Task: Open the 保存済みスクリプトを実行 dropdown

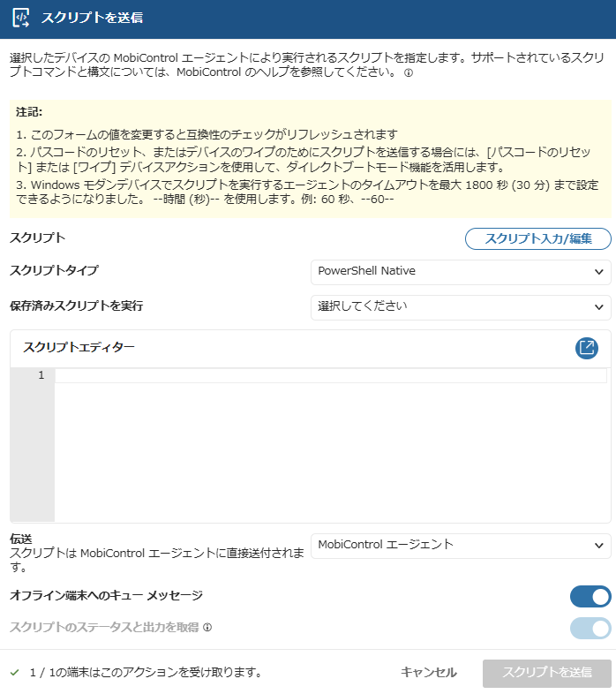Action: pyautogui.click(x=461, y=307)
